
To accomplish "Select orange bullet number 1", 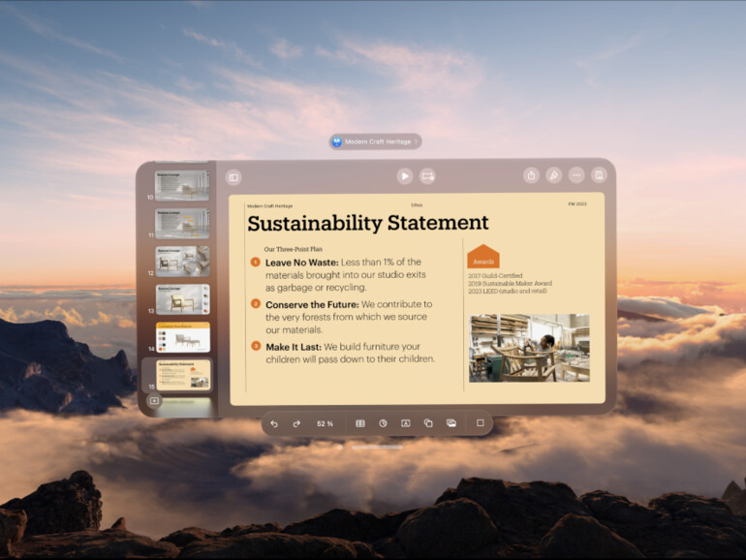I will [255, 262].
